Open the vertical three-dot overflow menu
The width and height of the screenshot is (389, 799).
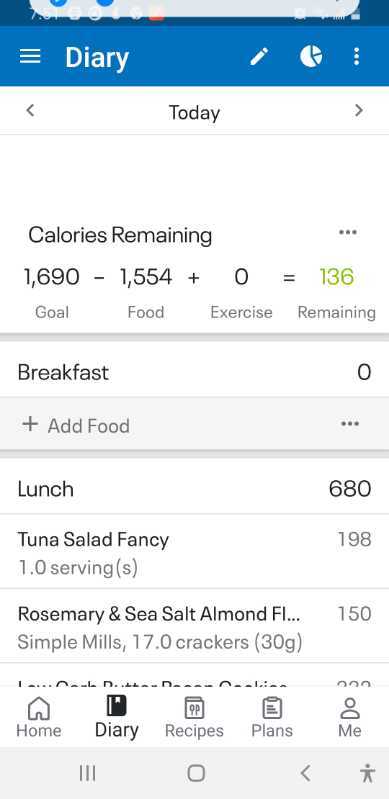pos(356,56)
